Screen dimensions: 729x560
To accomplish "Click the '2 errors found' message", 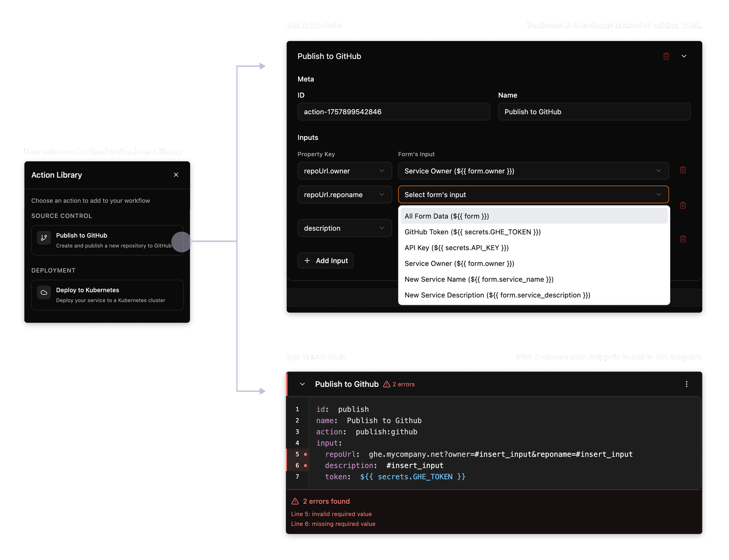I will point(326,501).
